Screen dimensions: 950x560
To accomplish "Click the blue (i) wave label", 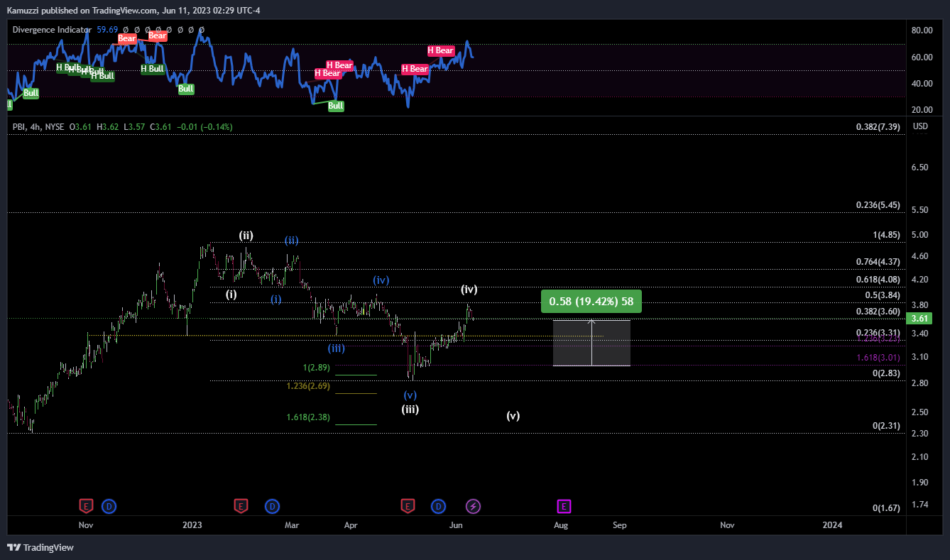I will click(275, 300).
